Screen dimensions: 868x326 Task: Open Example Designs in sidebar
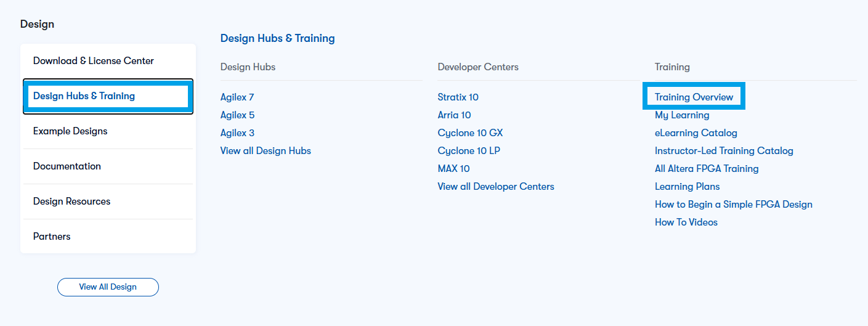(70, 131)
